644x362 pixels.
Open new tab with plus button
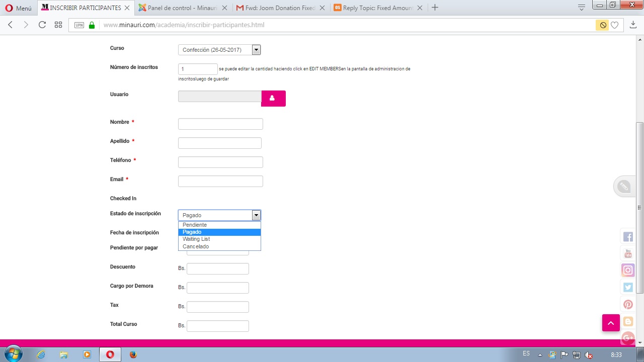(435, 8)
